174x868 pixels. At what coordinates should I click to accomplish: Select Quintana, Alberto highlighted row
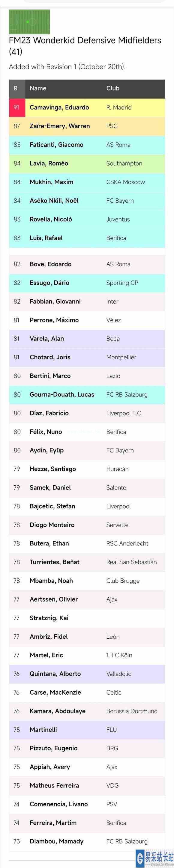[87, 674]
